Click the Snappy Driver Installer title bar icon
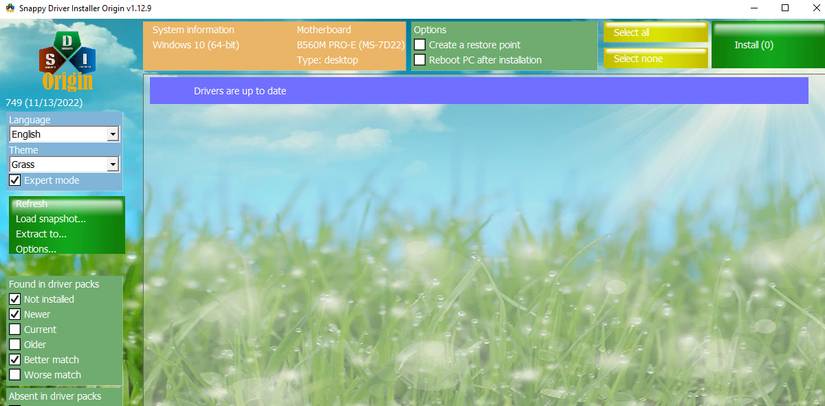 [x=9, y=8]
